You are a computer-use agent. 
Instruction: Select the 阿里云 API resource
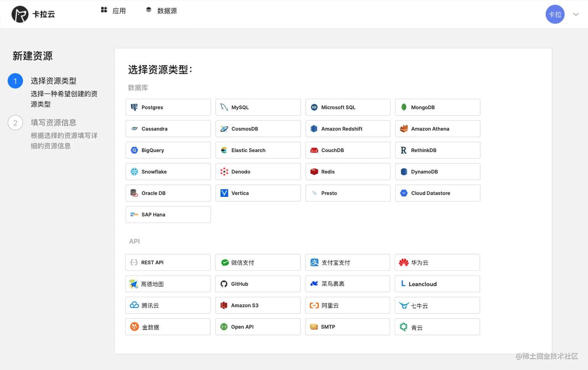[x=347, y=305]
